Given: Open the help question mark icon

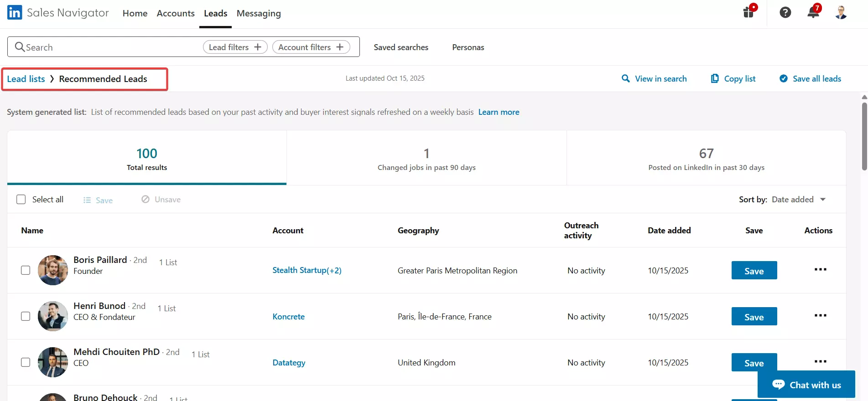Looking at the screenshot, I should pos(785,12).
